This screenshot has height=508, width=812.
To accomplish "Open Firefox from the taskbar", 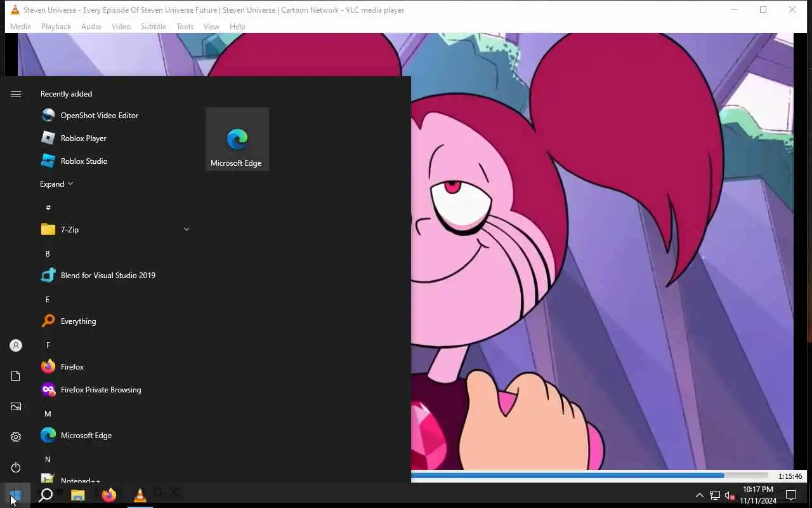I will [x=109, y=495].
